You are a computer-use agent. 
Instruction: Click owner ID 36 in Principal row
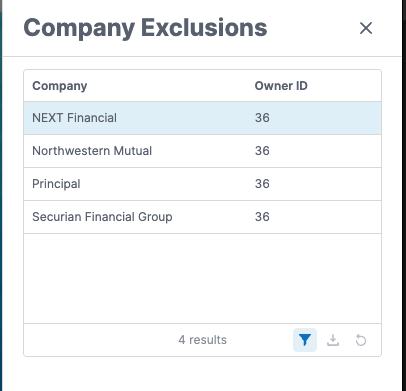[262, 184]
